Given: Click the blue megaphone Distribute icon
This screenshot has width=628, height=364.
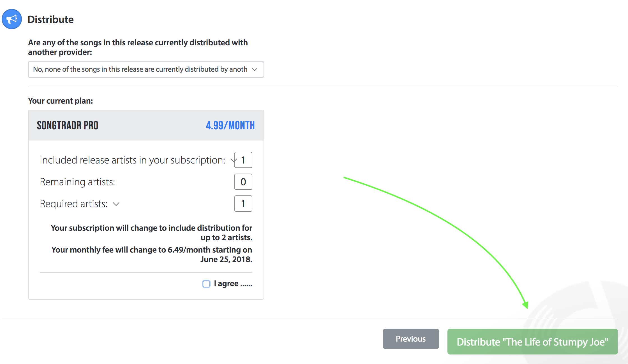Looking at the screenshot, I should click(x=12, y=19).
